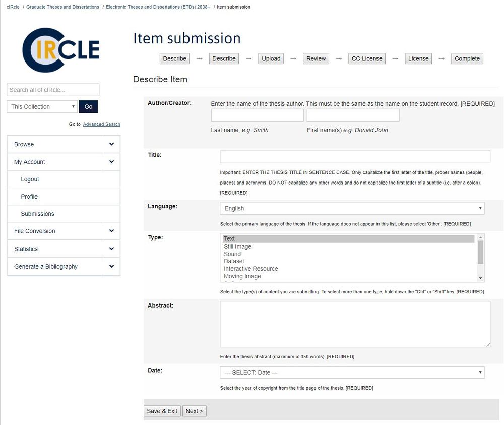Viewport: 504px width, 425px height.
Task: Expand the Browse menu chevron
Action: pyautogui.click(x=111, y=144)
